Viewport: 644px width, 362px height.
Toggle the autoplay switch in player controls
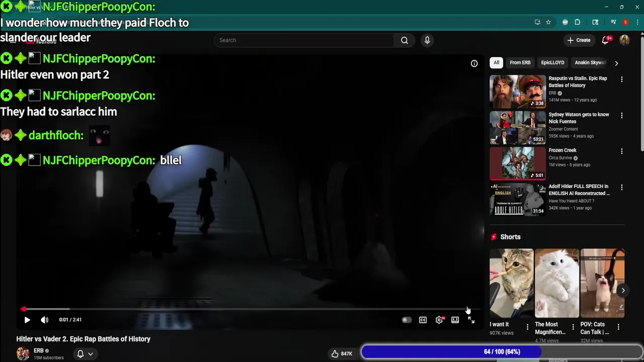[407, 320]
